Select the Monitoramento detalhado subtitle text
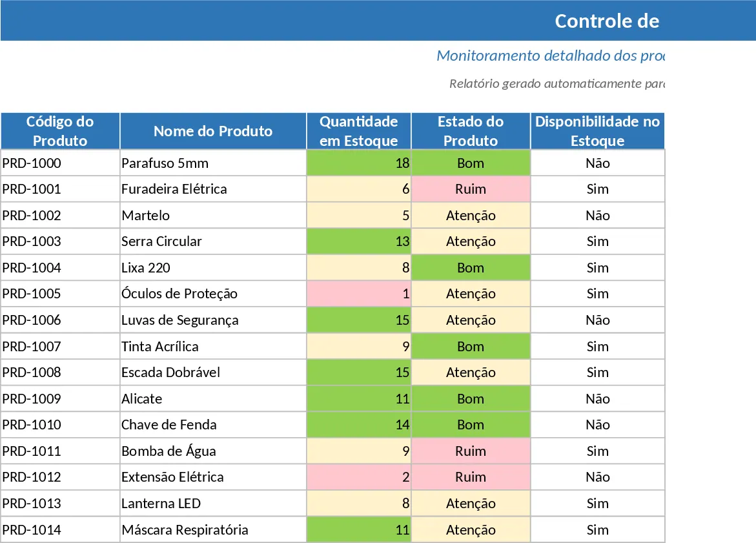Image resolution: width=756 pixels, height=543 pixels. (551, 56)
